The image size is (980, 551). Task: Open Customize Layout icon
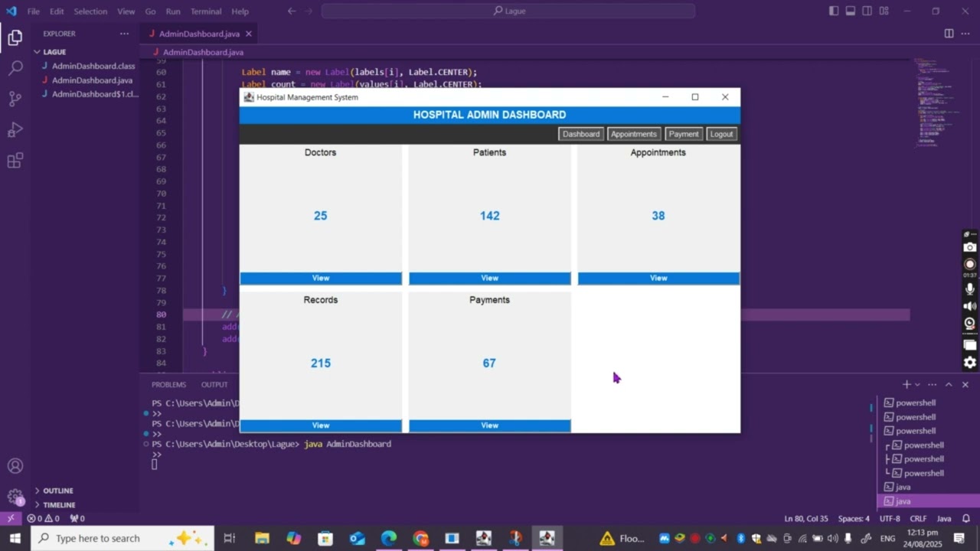884,11
